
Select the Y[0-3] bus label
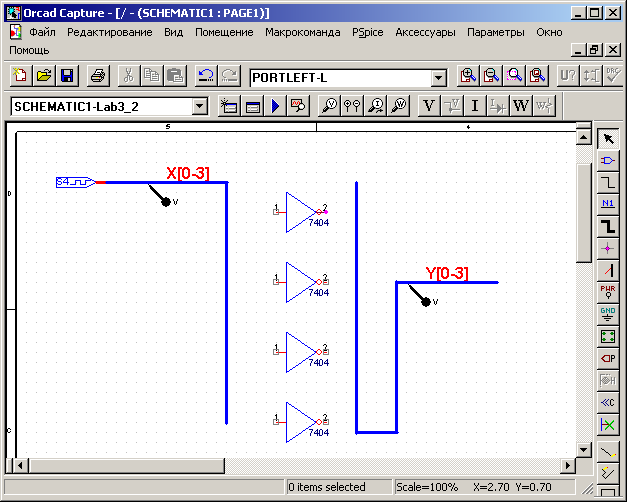tap(447, 273)
